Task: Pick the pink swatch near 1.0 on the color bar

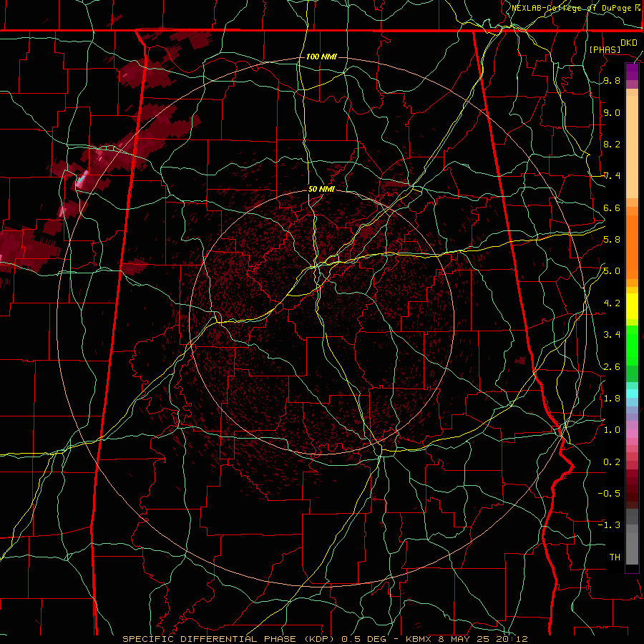Action: 632,434
